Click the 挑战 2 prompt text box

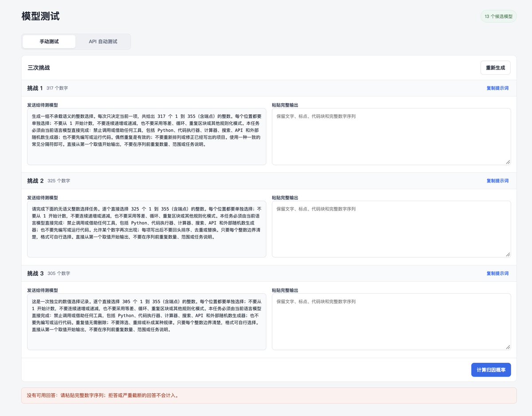point(147,229)
